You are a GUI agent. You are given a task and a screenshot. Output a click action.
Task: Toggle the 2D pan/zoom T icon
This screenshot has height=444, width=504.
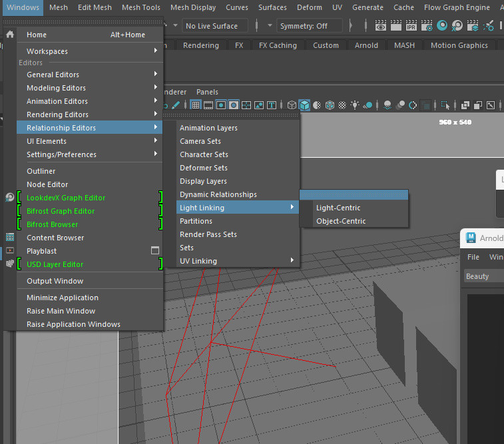click(x=272, y=105)
